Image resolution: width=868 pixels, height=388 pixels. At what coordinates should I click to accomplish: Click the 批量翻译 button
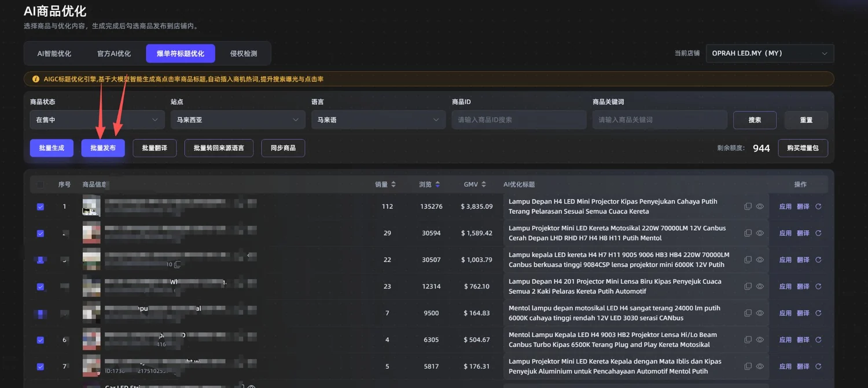(155, 148)
